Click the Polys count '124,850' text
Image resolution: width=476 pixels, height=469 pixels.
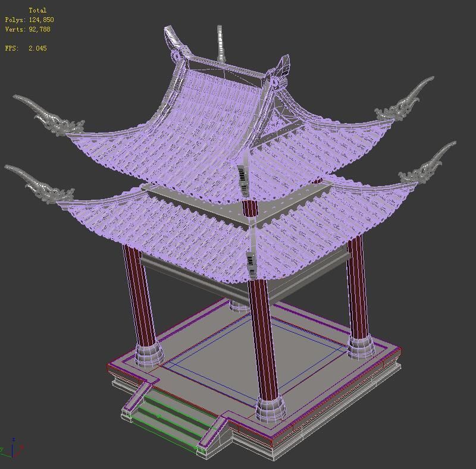point(41,20)
